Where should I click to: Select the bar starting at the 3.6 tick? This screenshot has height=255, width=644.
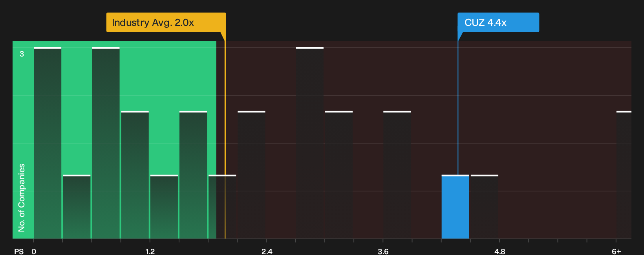pyautogui.click(x=397, y=175)
